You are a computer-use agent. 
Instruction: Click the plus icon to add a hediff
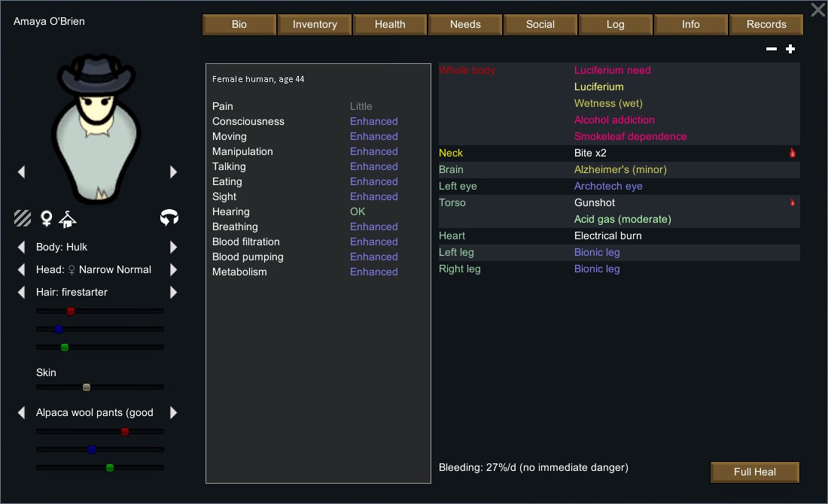pos(790,49)
